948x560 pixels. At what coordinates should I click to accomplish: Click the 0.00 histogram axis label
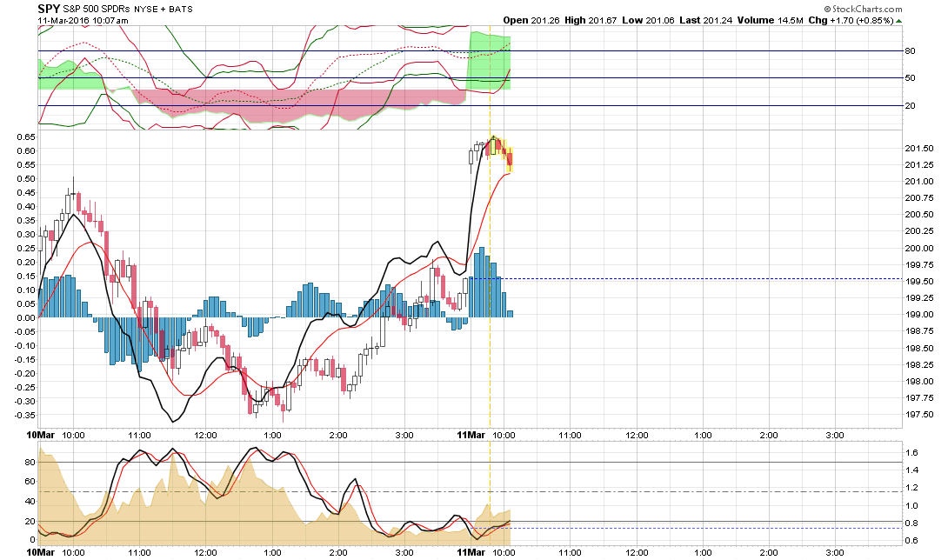point(26,317)
